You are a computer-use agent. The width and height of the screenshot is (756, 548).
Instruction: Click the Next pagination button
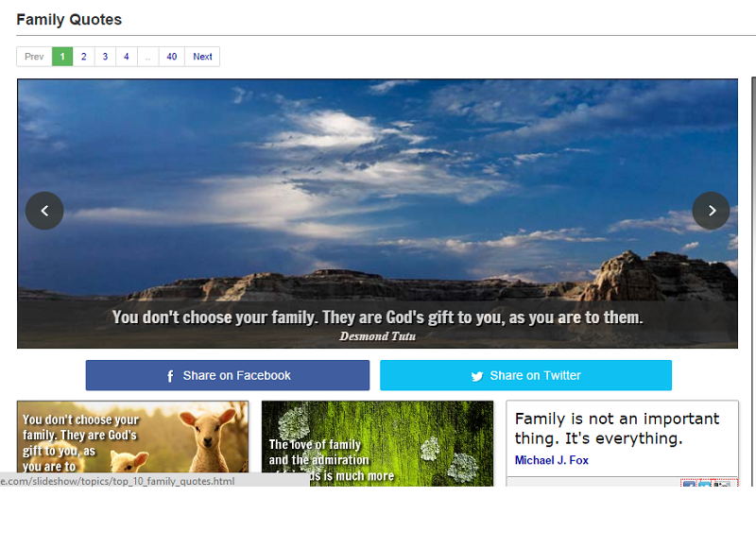202,57
